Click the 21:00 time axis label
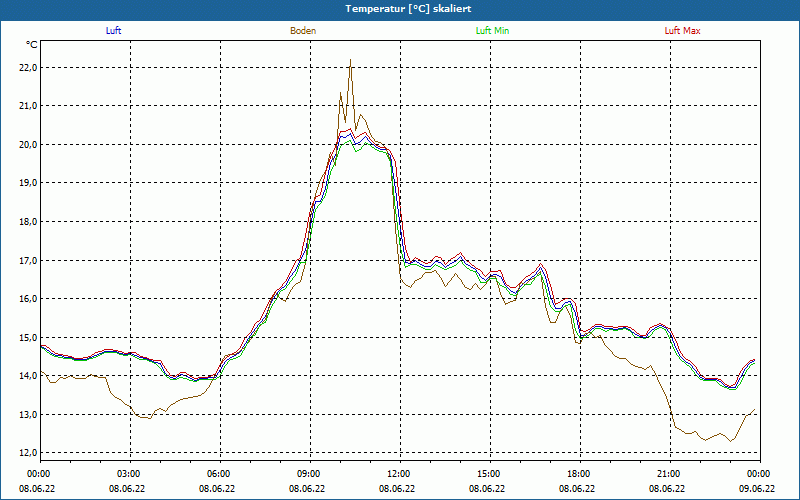 (x=670, y=474)
